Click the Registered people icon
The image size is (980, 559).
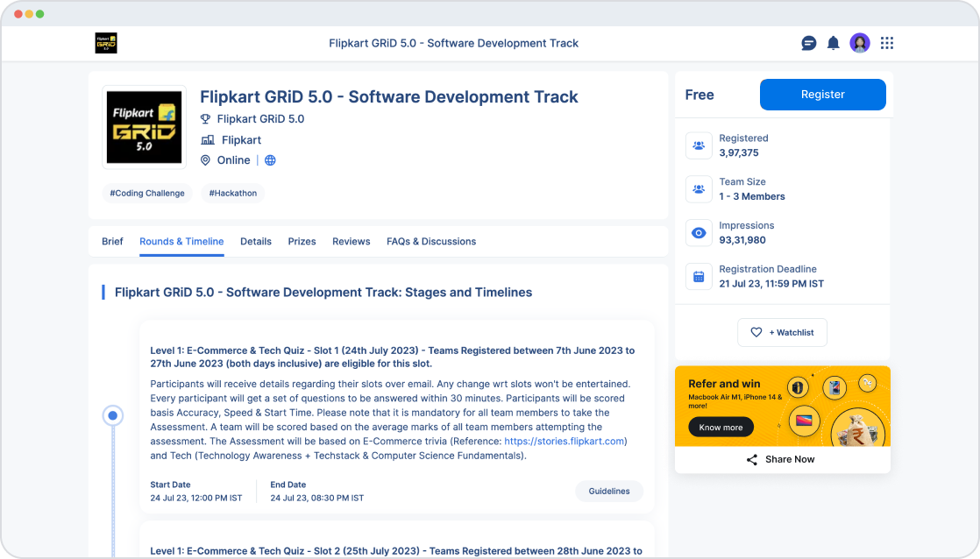(x=699, y=145)
